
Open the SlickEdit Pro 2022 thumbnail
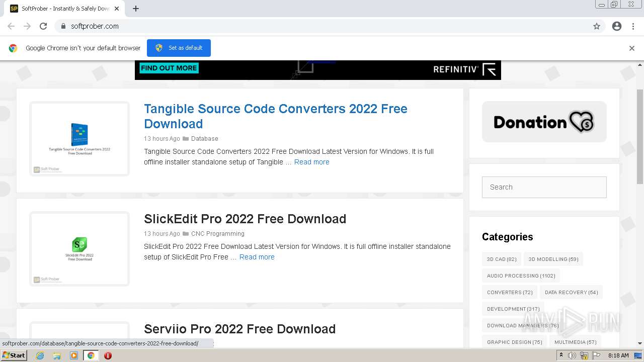point(79,249)
